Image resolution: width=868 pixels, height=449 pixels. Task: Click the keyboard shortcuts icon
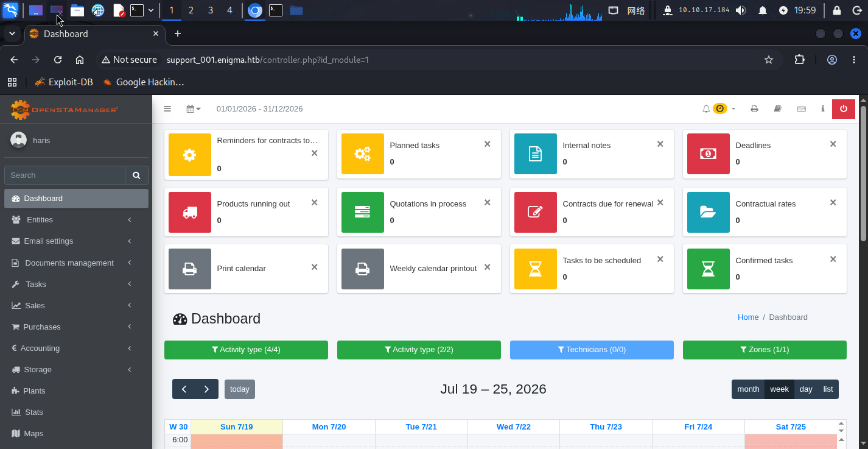point(802,109)
